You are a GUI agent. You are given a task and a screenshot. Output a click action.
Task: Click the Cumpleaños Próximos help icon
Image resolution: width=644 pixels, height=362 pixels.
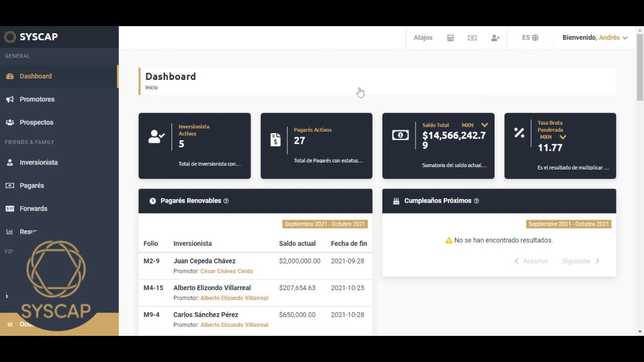[476, 201]
